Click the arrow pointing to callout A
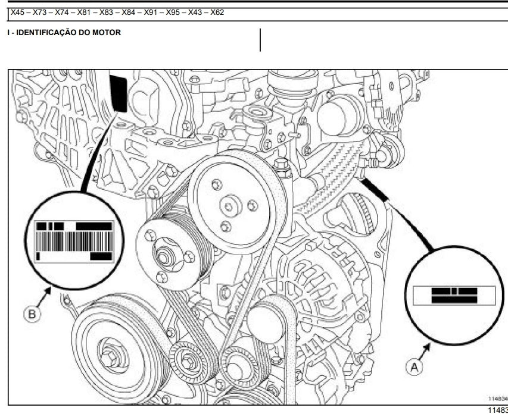The image size is (508, 420). coord(426,352)
